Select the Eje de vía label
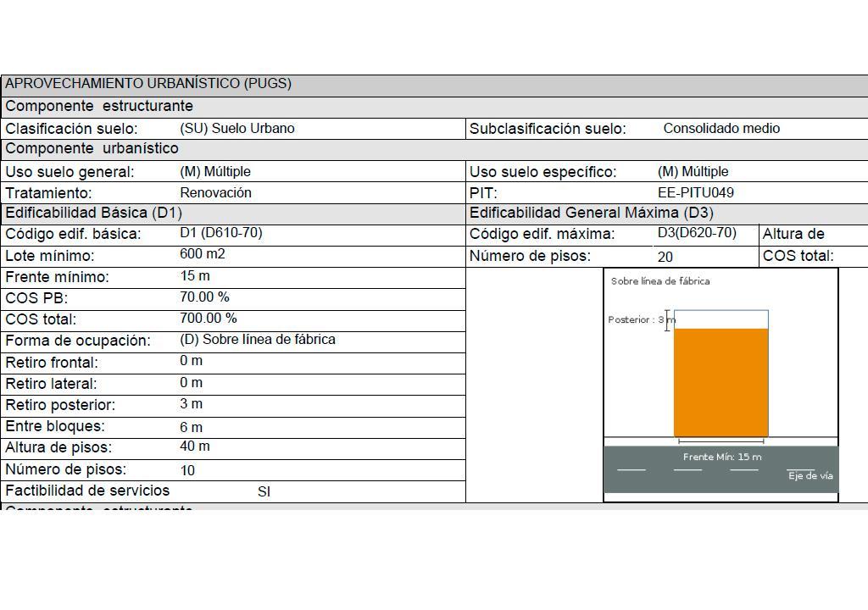The width and height of the screenshot is (868, 610). tap(810, 475)
